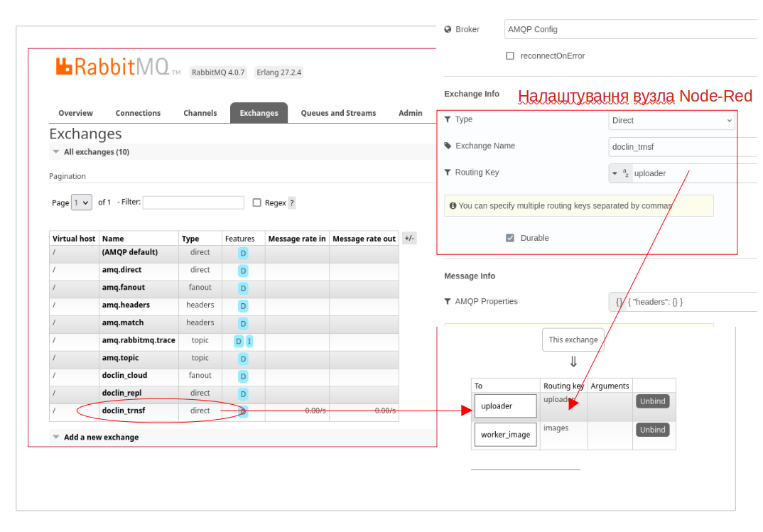Click the Regex help question mark
Viewport: 763px width, 532px height.
click(292, 202)
